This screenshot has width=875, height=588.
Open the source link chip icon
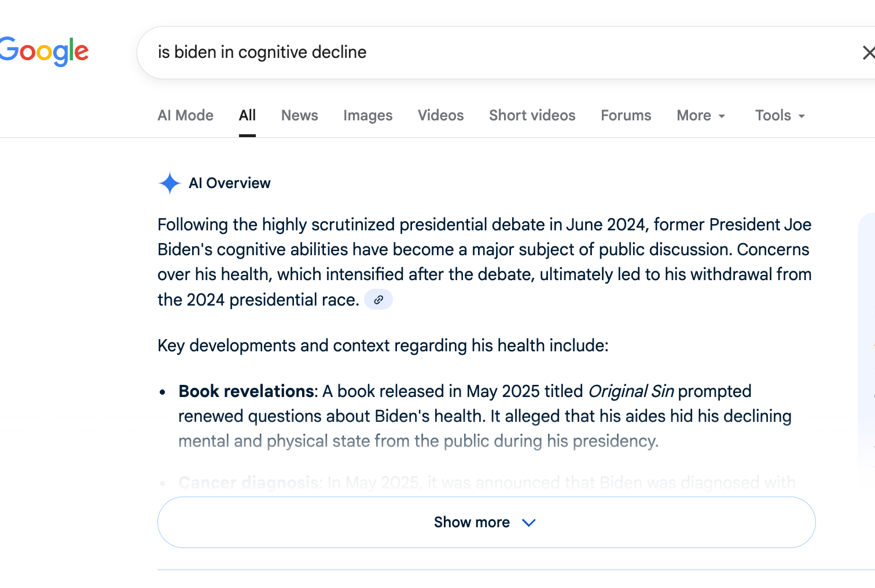(378, 300)
